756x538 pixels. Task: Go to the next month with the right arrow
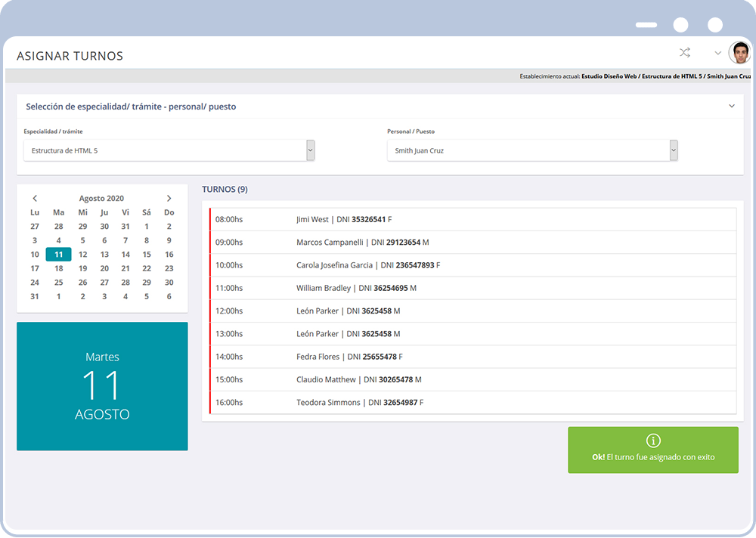click(x=169, y=198)
